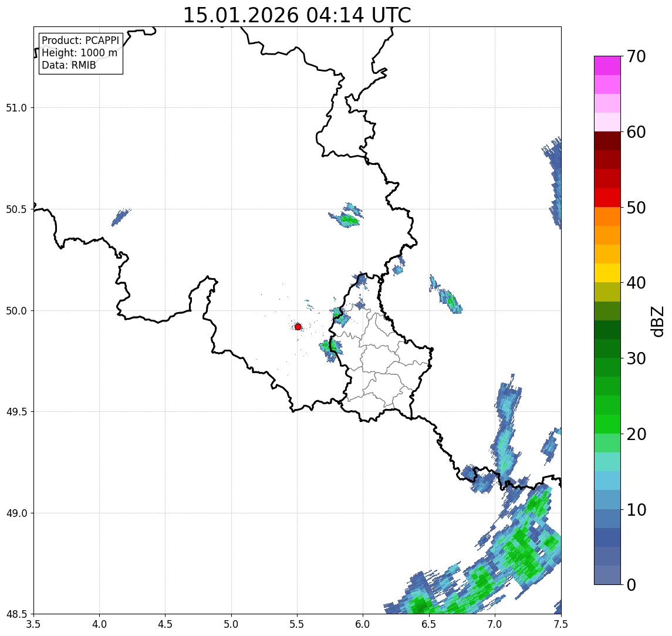Image resolution: width=672 pixels, height=636 pixels.
Task: Click the 'Height: 1000 m' legend line
Action: (x=80, y=53)
